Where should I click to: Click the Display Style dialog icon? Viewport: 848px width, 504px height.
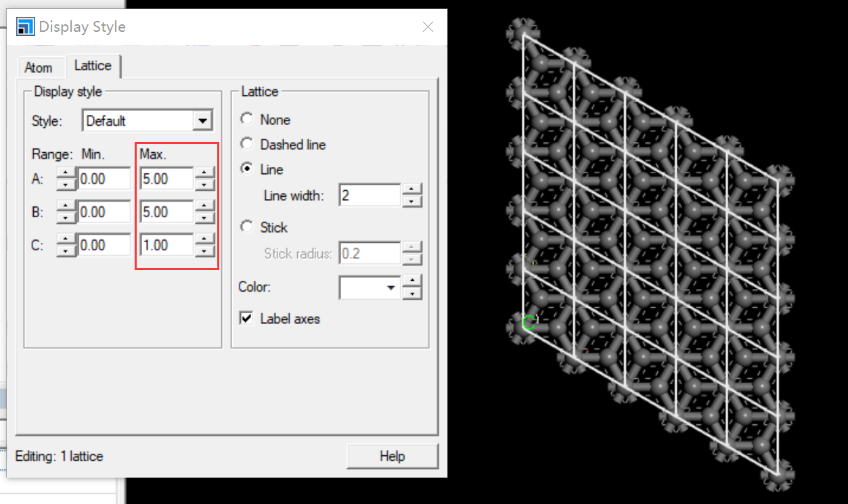click(x=25, y=26)
